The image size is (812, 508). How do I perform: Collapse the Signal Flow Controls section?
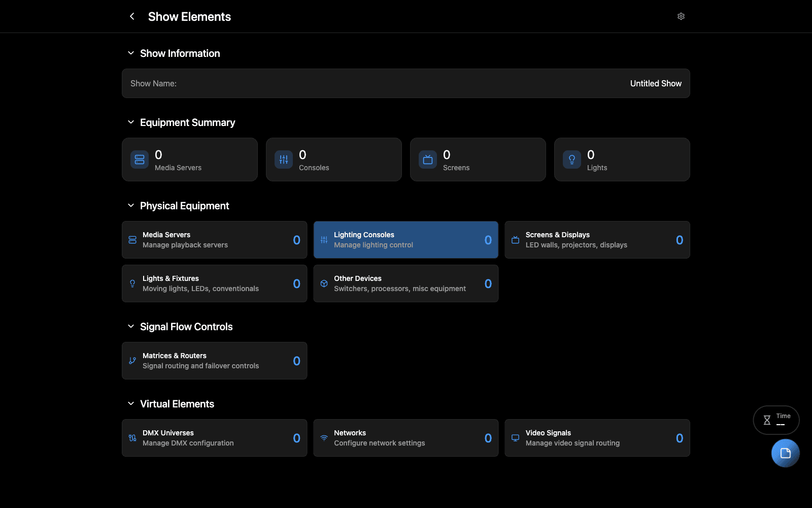(x=131, y=326)
